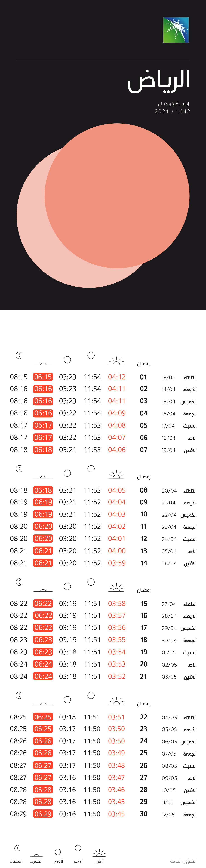Click the sunset icon above third week table
This screenshot has height=868, width=206.
(43, 590)
